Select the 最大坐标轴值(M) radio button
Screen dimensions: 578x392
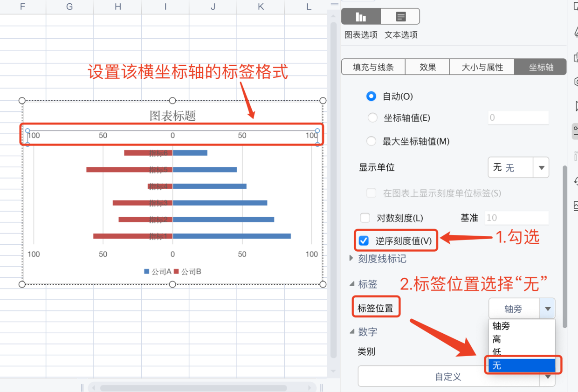pos(371,141)
